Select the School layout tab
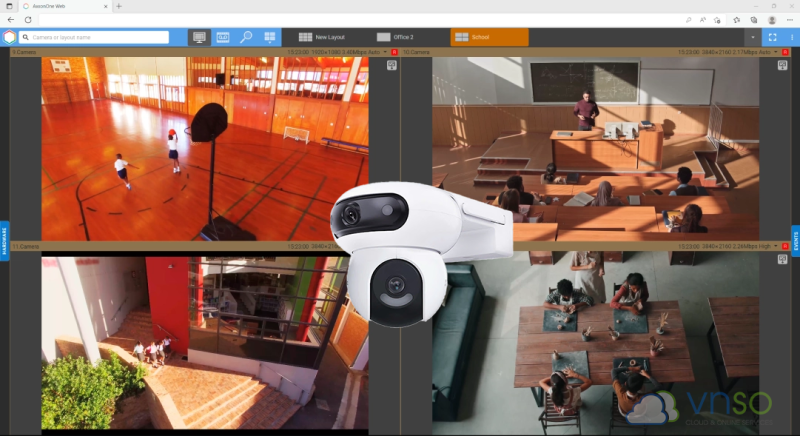 489,37
